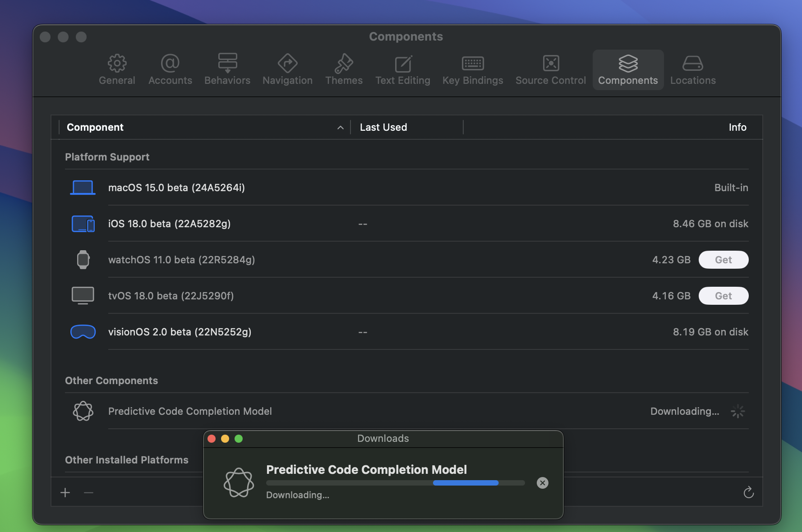Select the Themes tab
Image resolution: width=802 pixels, height=532 pixels.
[x=344, y=70]
